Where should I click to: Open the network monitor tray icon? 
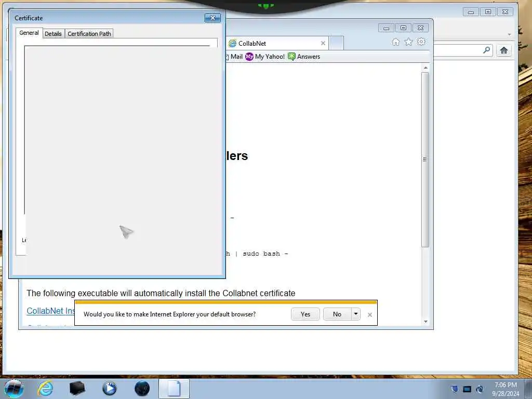[x=467, y=389]
